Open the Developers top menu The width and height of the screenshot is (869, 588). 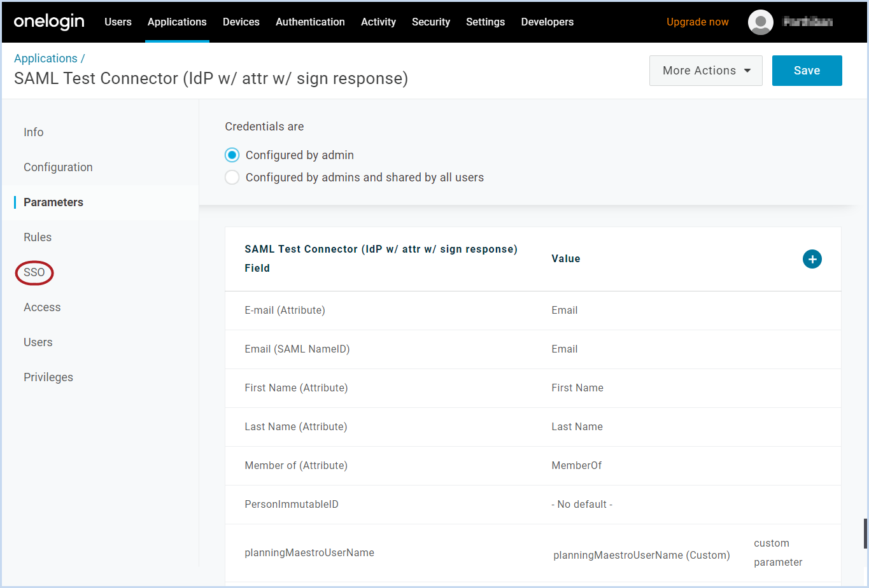[x=548, y=22]
